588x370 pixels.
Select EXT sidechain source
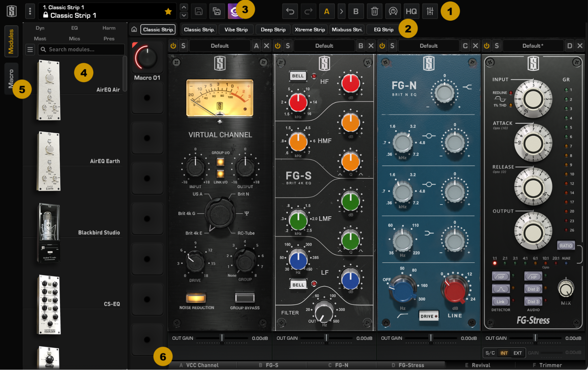(517, 353)
